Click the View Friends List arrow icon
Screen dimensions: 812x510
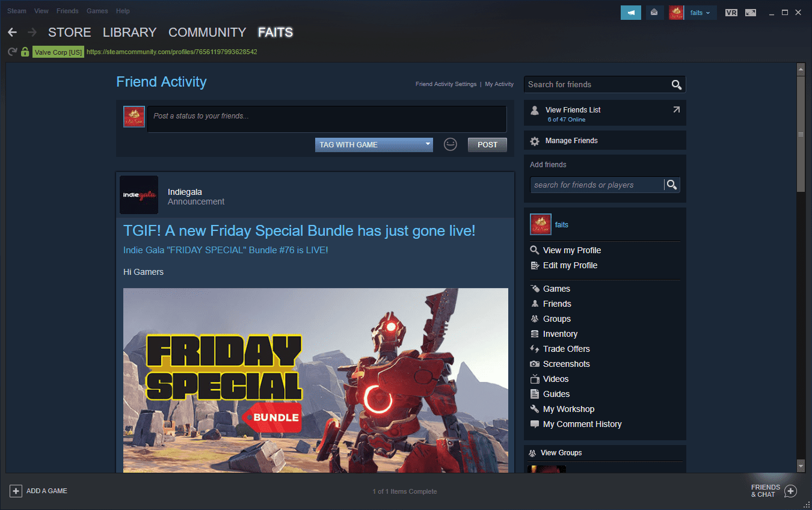coord(676,110)
